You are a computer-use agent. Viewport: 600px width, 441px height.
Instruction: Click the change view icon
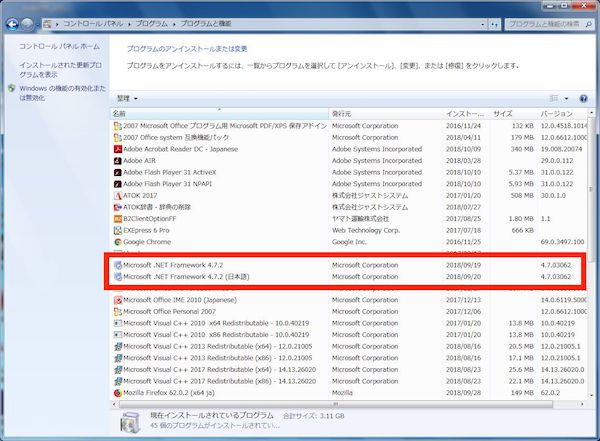pyautogui.click(x=553, y=99)
